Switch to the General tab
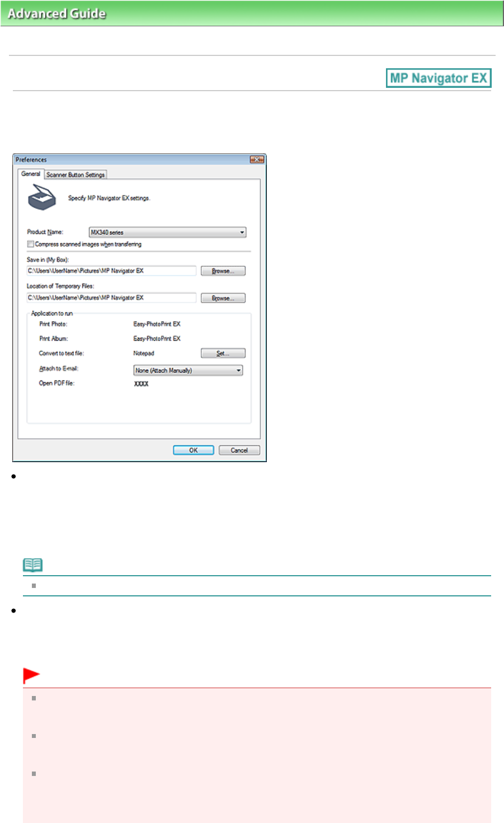This screenshot has height=823, width=504. point(31,174)
